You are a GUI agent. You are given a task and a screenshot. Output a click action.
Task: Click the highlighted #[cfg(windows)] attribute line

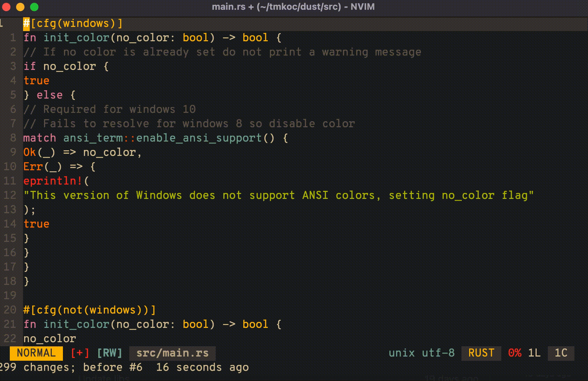click(73, 23)
